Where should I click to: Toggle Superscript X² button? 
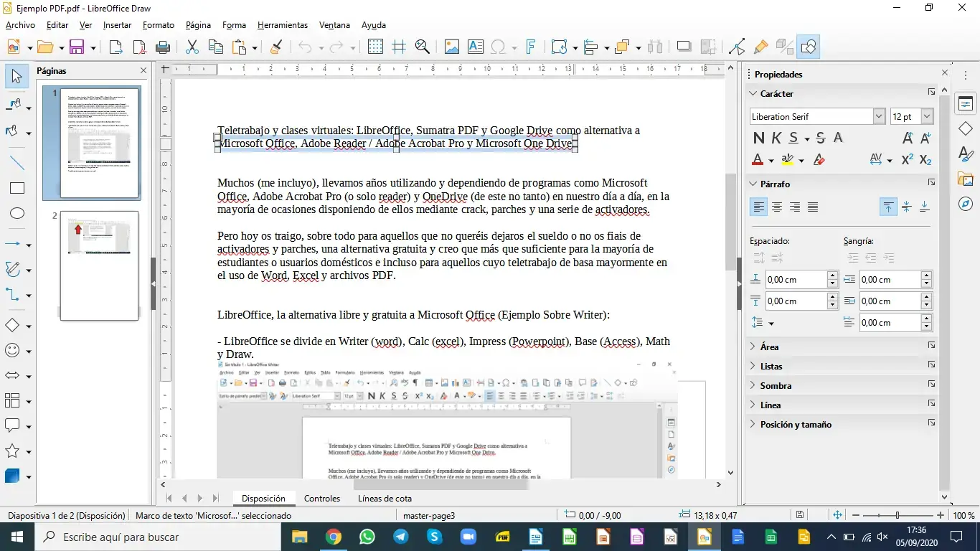[x=908, y=159]
